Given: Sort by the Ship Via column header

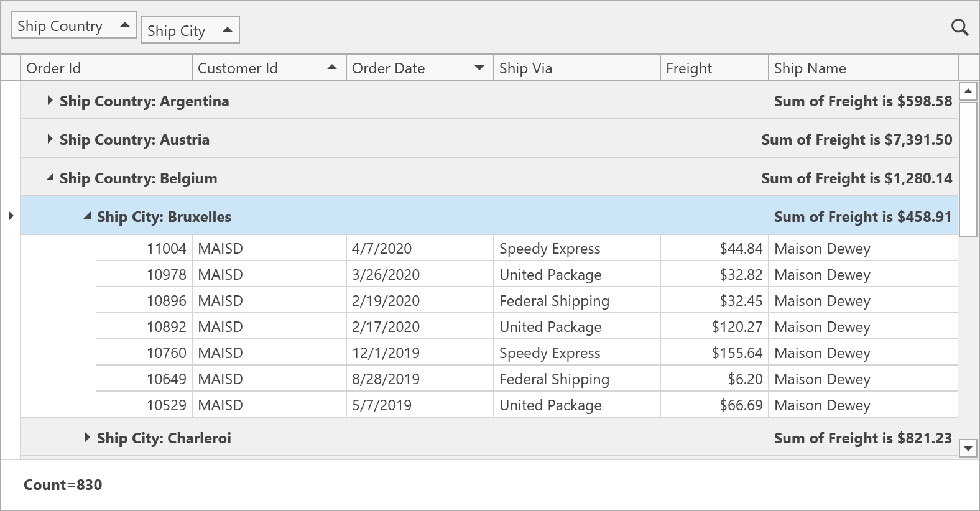Looking at the screenshot, I should 576,68.
